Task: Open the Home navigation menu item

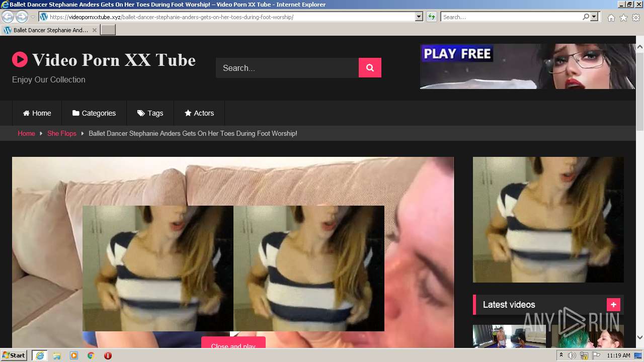Action: [37, 113]
